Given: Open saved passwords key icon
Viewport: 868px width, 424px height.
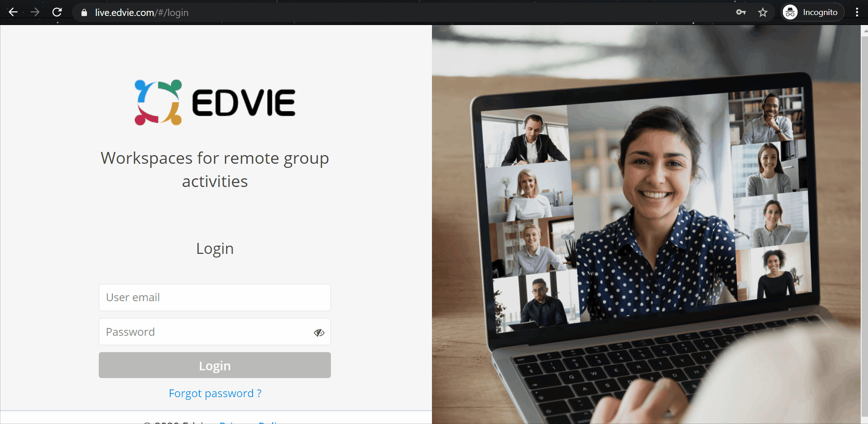Looking at the screenshot, I should [741, 12].
